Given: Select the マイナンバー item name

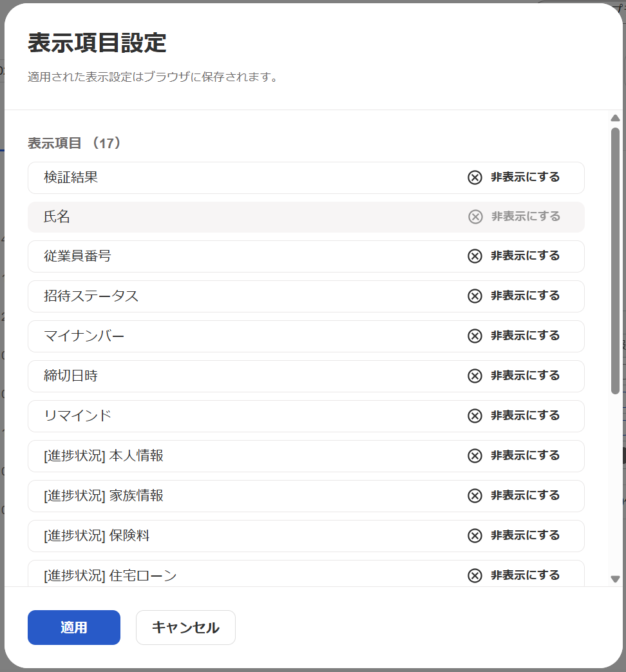Looking at the screenshot, I should [84, 336].
